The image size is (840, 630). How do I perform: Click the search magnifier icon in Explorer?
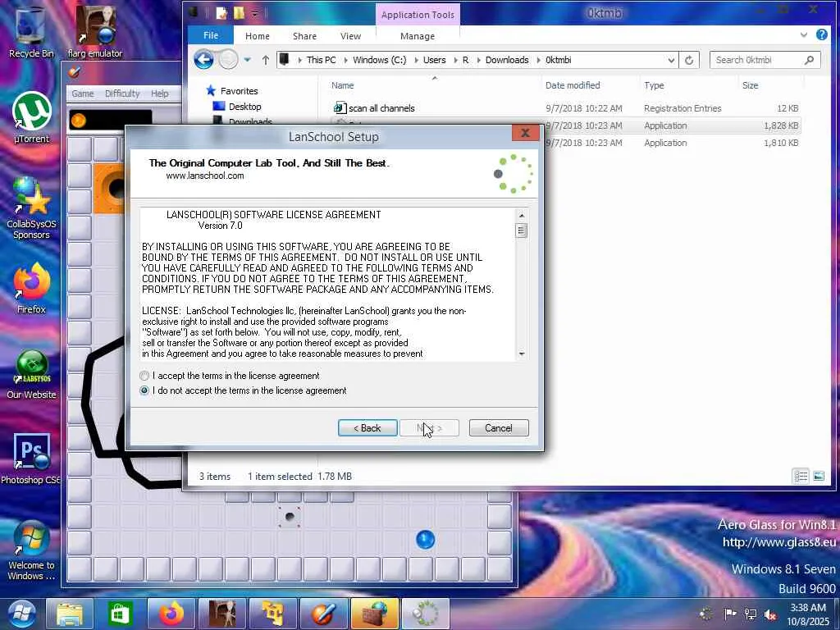click(809, 60)
